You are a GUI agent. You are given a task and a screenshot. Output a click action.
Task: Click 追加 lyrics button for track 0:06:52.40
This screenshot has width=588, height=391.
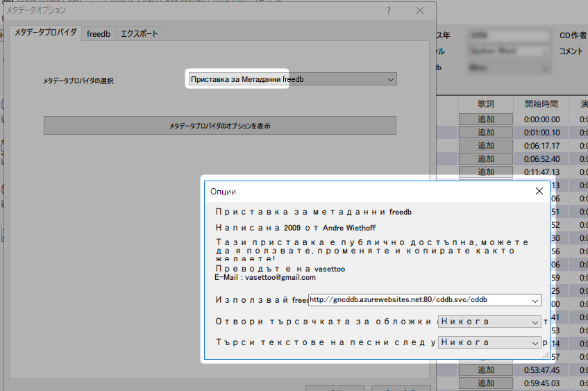pyautogui.click(x=486, y=159)
